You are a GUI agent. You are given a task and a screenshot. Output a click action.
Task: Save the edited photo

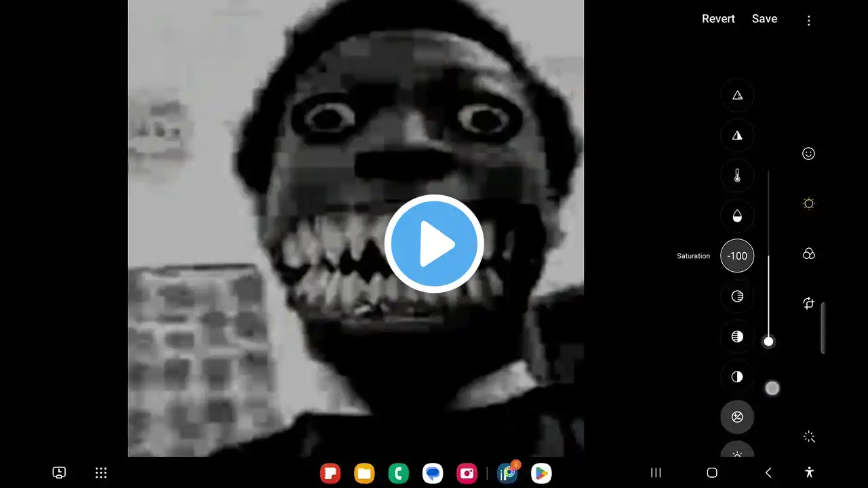point(764,19)
